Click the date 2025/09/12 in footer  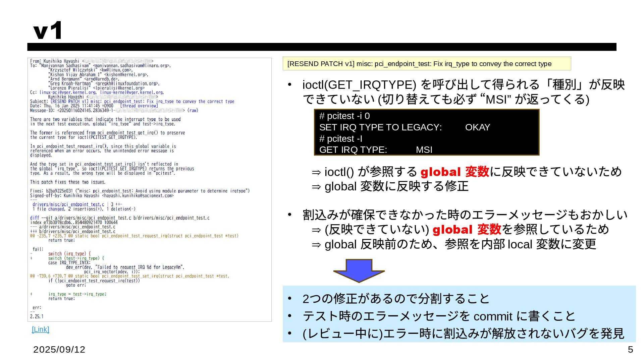59,350
